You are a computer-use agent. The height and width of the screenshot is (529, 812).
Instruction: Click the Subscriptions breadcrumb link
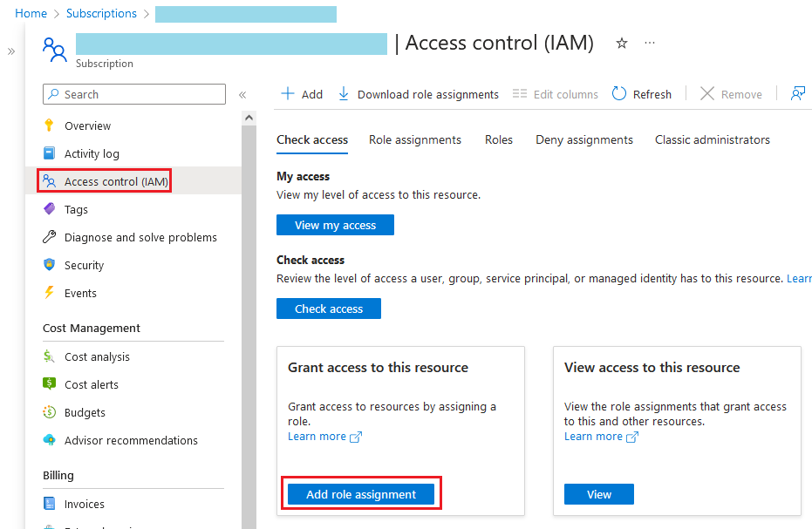102,14
